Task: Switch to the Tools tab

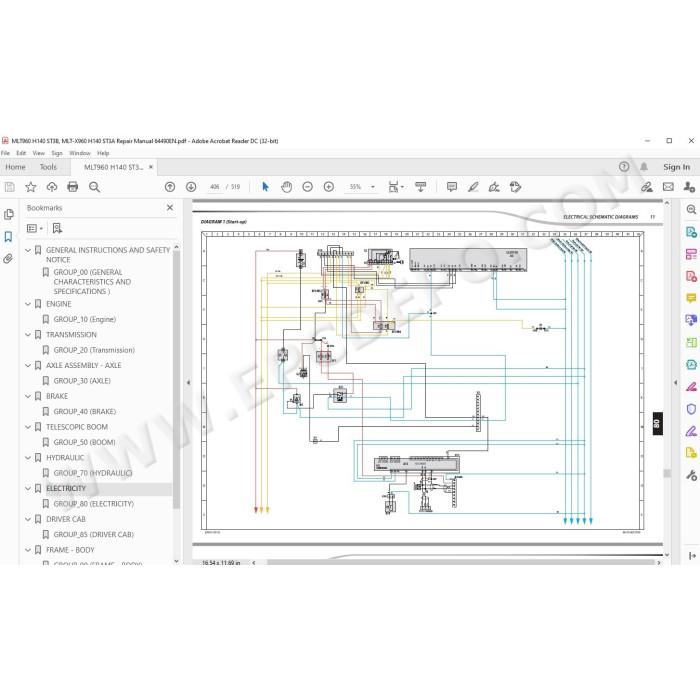Action: click(x=48, y=167)
